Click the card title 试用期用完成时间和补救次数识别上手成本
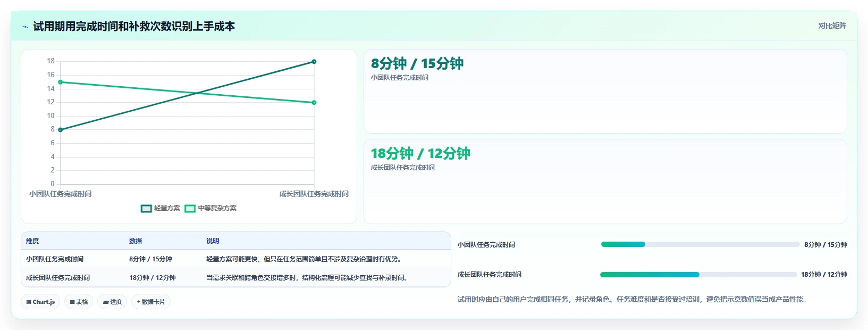The width and height of the screenshot is (868, 330). 134,27
